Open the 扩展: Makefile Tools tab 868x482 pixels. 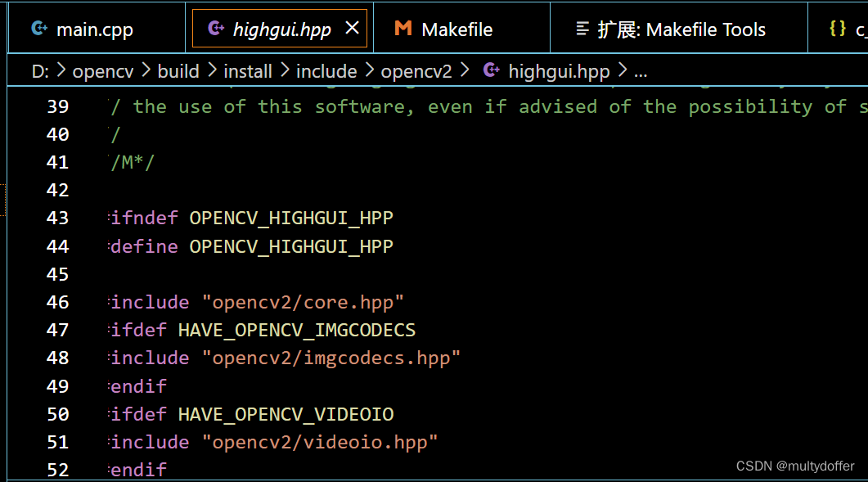coord(679,27)
